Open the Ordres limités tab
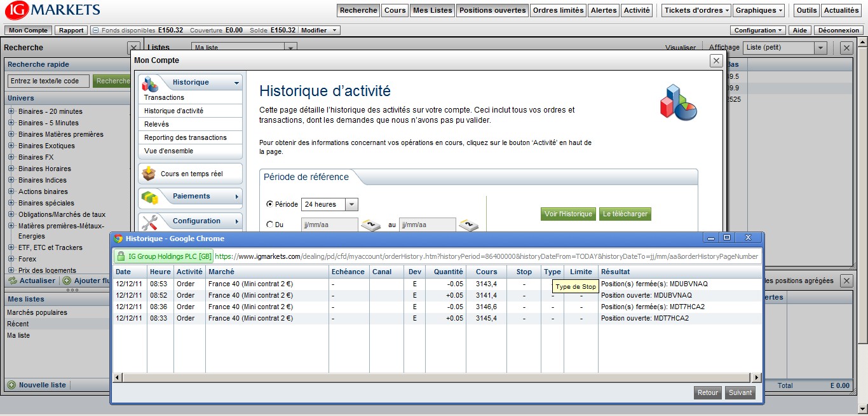This screenshot has height=416, width=868. pyautogui.click(x=558, y=10)
